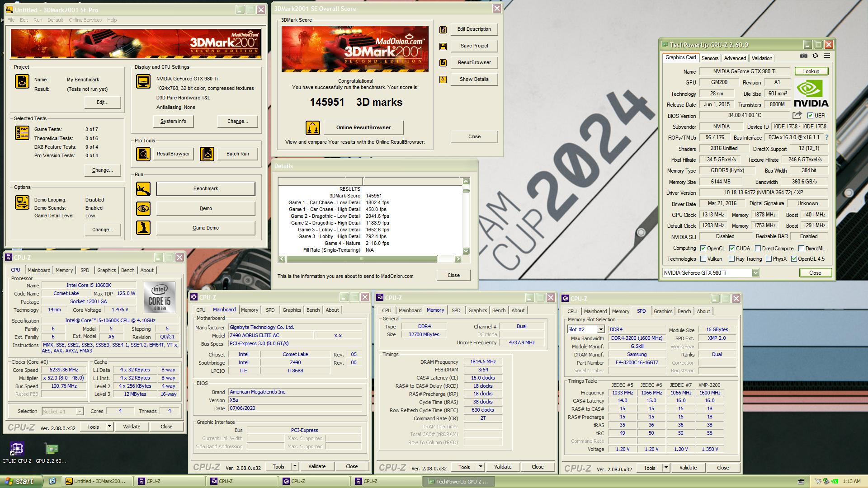Open the Validation tab in GPU-Z
868x488 pixels.
[x=762, y=58]
